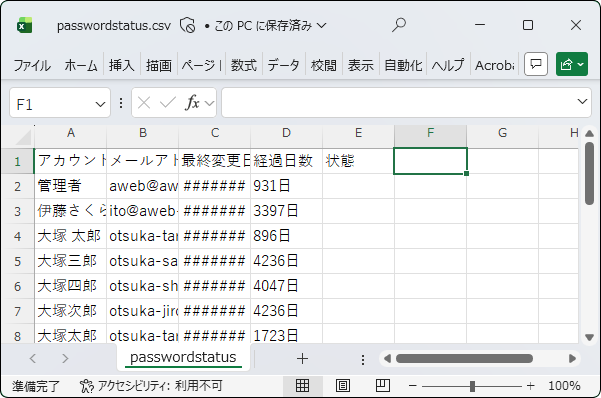Image resolution: width=601 pixels, height=398 pixels.
Task: Select cell containing 大塚四郎
Action: [x=71, y=286]
